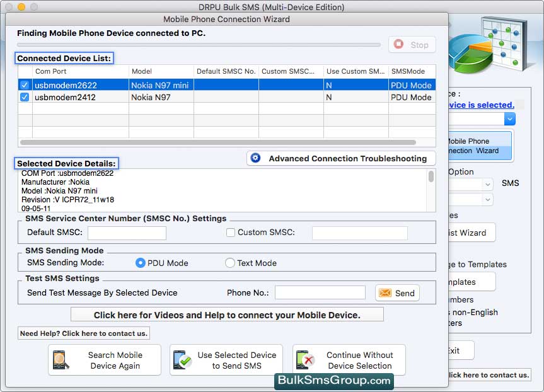Select Text Mode radio button
Screen dimensions: 544x392
[x=229, y=263]
